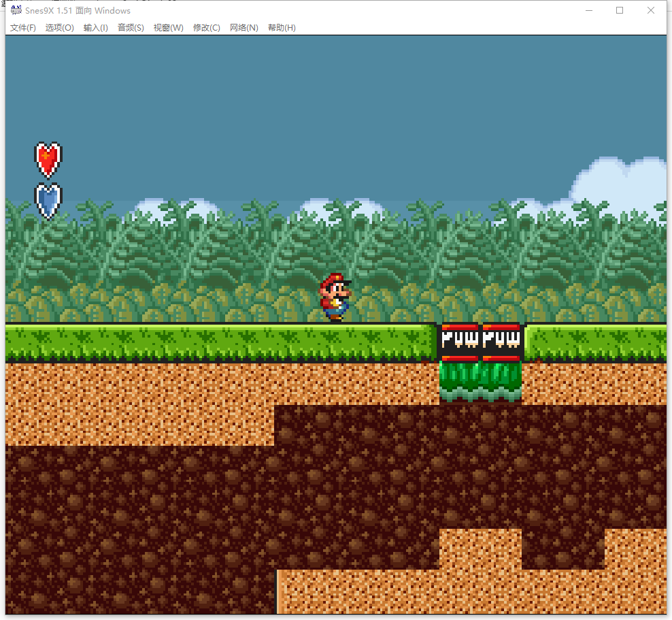Viewport: 672px width, 620px height.
Task: Open the 音频(S) audio menu
Action: 131,28
